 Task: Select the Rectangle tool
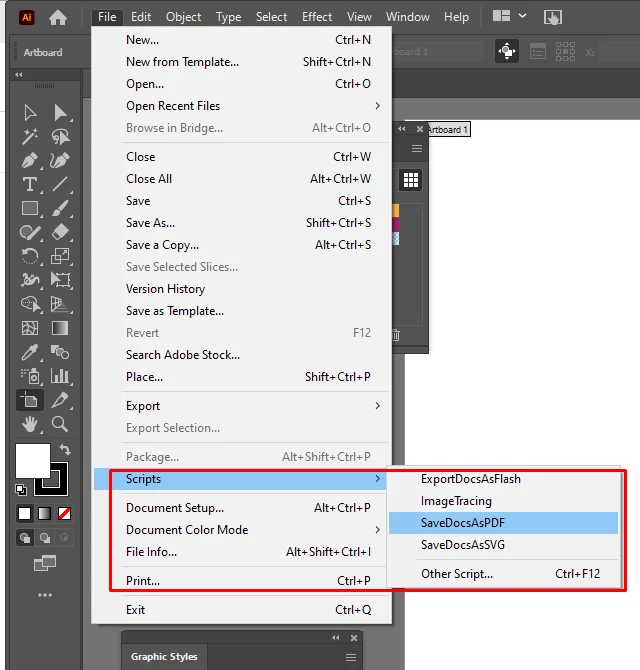(30, 209)
